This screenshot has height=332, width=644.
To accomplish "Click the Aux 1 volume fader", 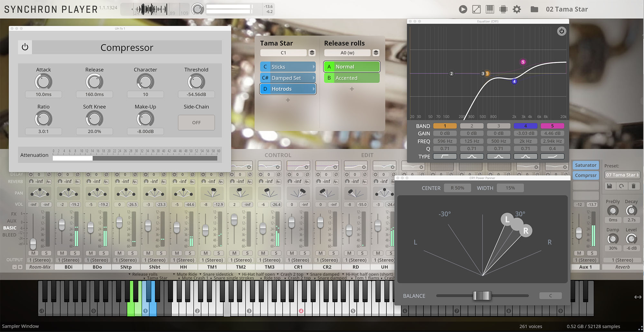I will 579,233.
